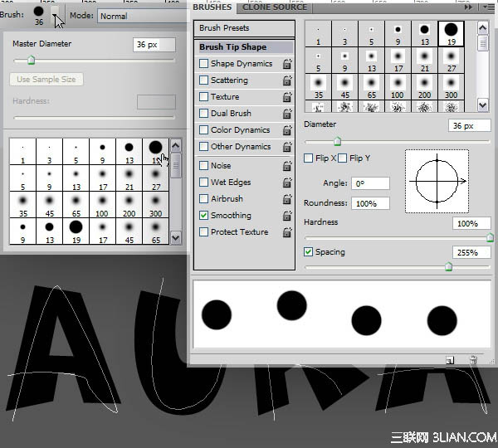This screenshot has height=448, width=498.
Task: Choose soft round 200 brush in preset picker
Action: [x=129, y=205]
